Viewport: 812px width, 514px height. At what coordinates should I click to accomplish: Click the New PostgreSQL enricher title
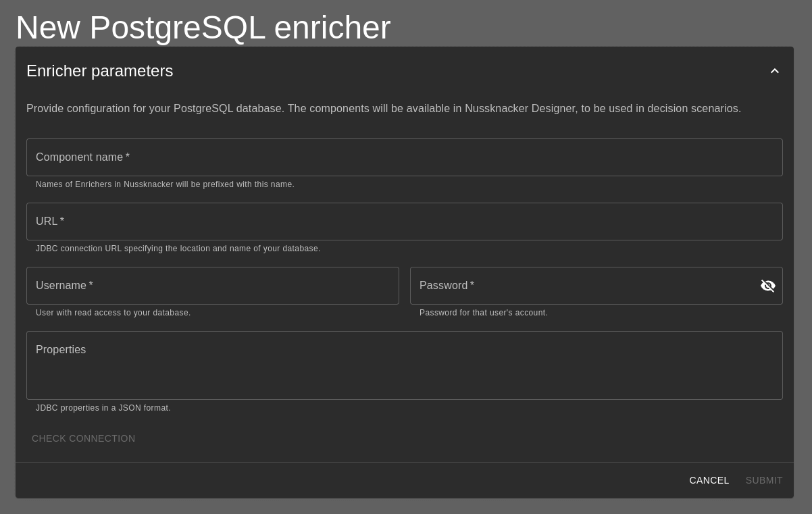pyautogui.click(x=203, y=28)
